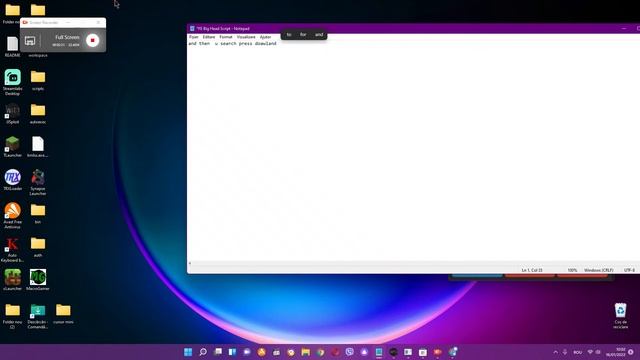Image resolution: width=640 pixels, height=360 pixels.
Task: Open the Streamlabs Desktop shortcut
Action: [12, 82]
